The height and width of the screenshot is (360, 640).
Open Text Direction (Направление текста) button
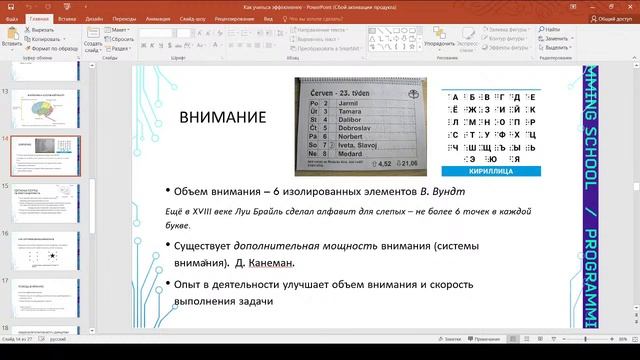point(319,30)
